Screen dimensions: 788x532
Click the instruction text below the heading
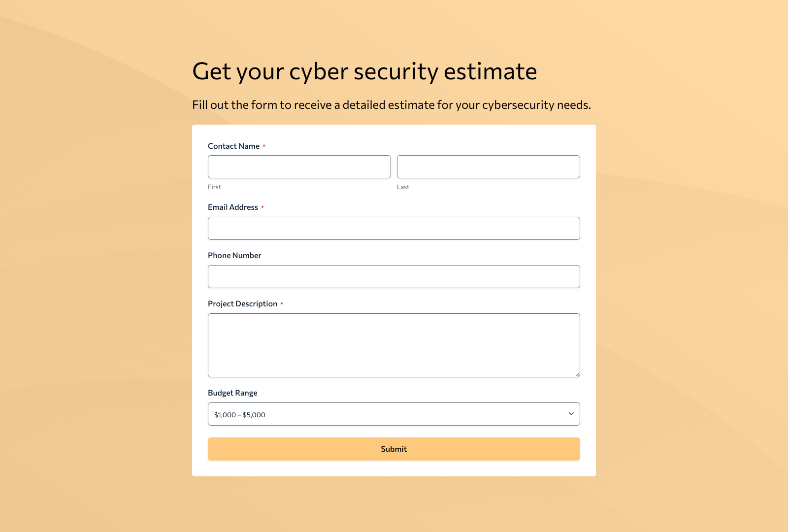coord(392,104)
